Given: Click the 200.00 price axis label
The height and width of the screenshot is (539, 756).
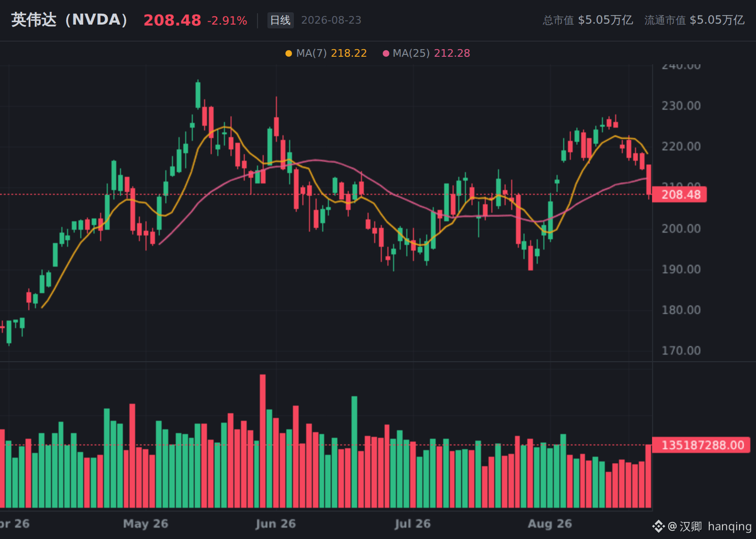Looking at the screenshot, I should click(681, 229).
